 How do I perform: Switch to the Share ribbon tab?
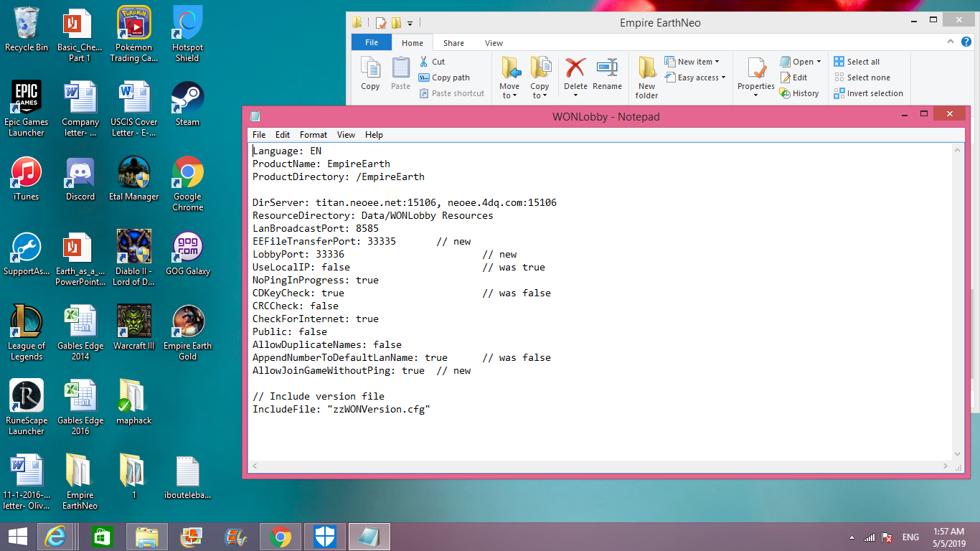pyautogui.click(x=453, y=43)
